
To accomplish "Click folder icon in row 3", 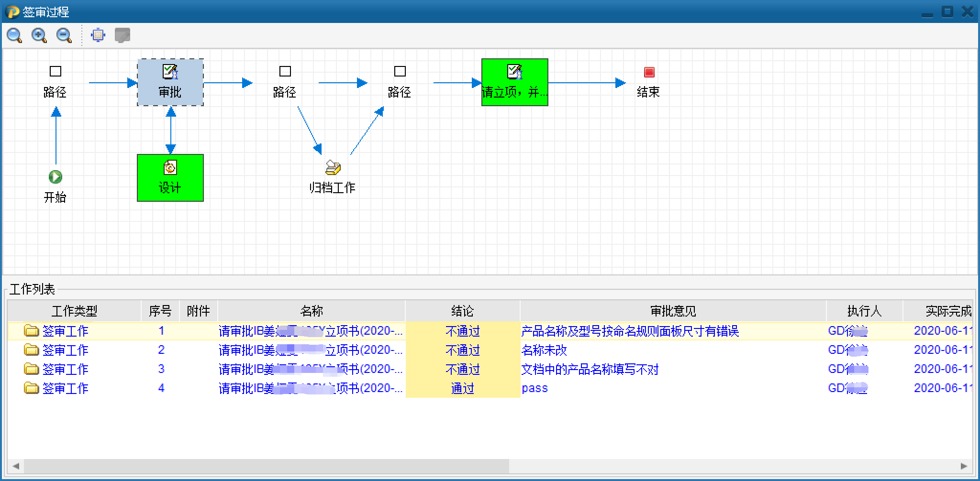I will (32, 369).
